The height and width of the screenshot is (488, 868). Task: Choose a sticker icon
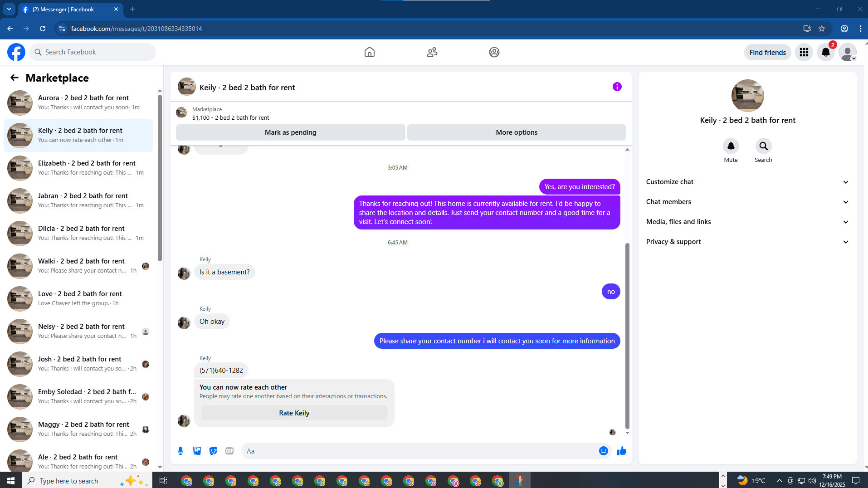[213, 451]
